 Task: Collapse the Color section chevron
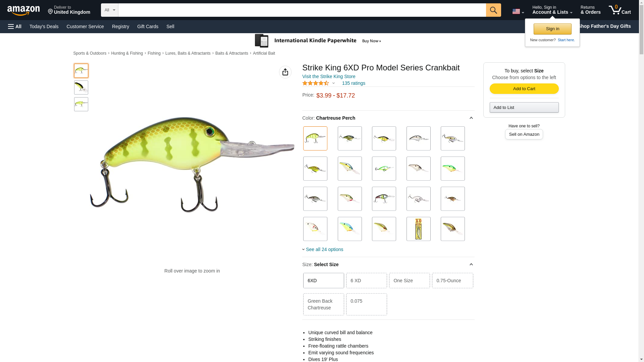[471, 118]
